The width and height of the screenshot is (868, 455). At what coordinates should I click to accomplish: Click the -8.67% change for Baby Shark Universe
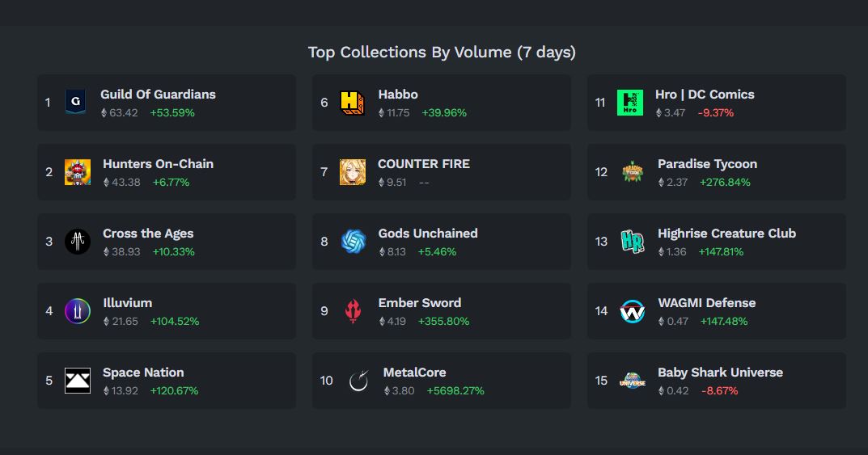click(720, 391)
